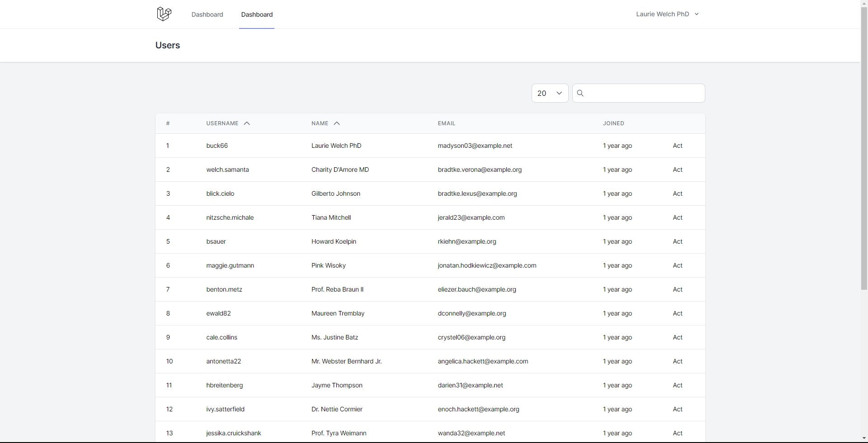This screenshot has height=443, width=868.
Task: Click the search magnifier icon
Action: (x=580, y=93)
